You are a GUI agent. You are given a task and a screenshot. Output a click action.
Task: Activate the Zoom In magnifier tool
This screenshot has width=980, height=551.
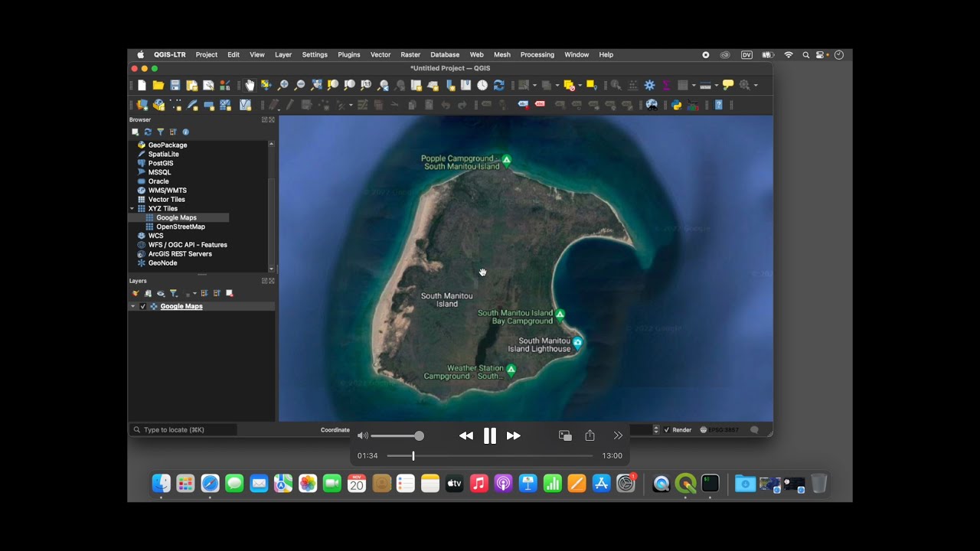tap(283, 85)
